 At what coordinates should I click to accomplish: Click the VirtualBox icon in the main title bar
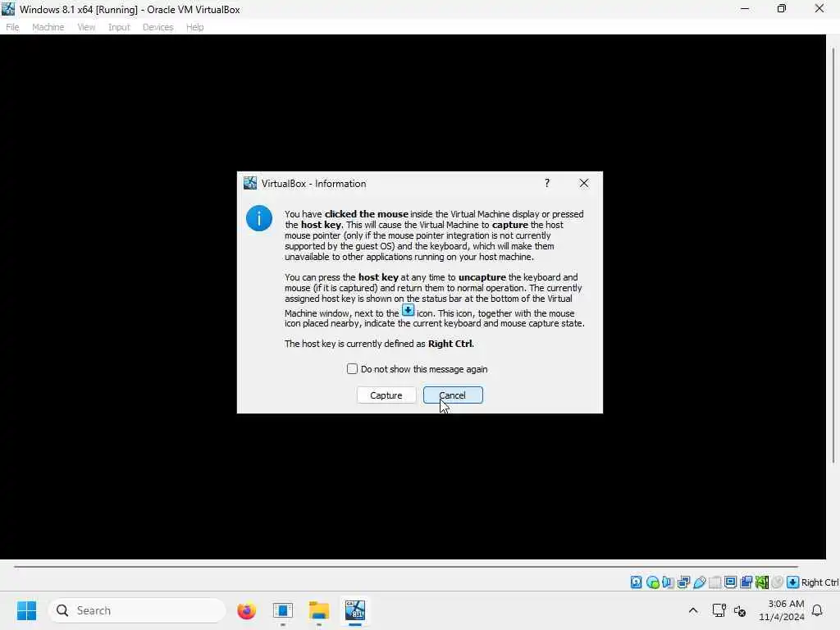pyautogui.click(x=8, y=9)
